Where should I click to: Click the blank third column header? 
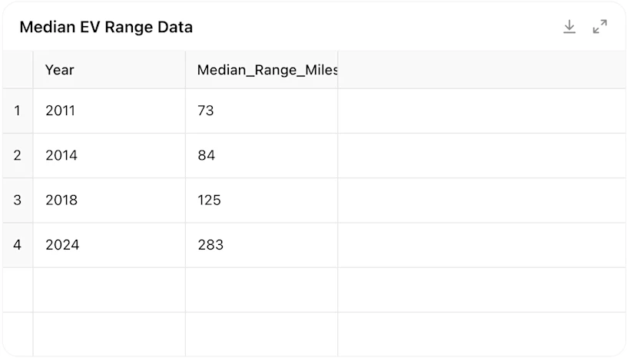tap(482, 70)
